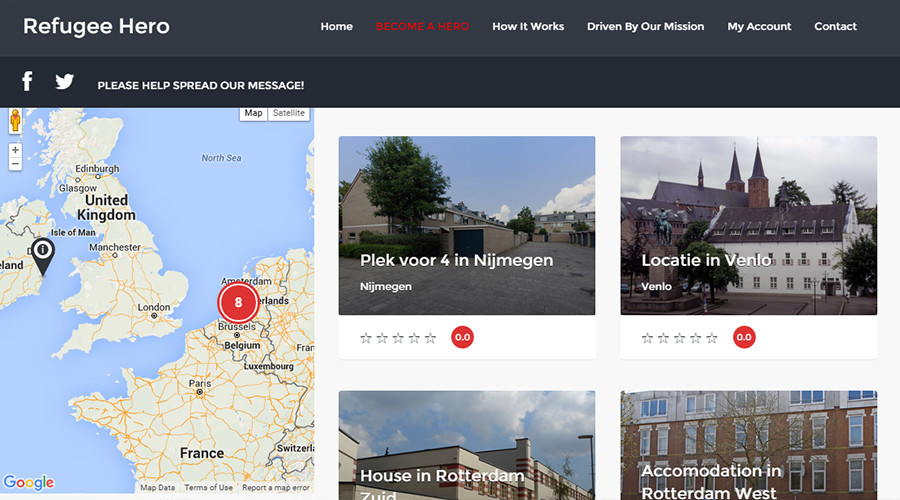Viewport: 900px width, 500px height.
Task: Click Report a map error link
Action: point(276,487)
